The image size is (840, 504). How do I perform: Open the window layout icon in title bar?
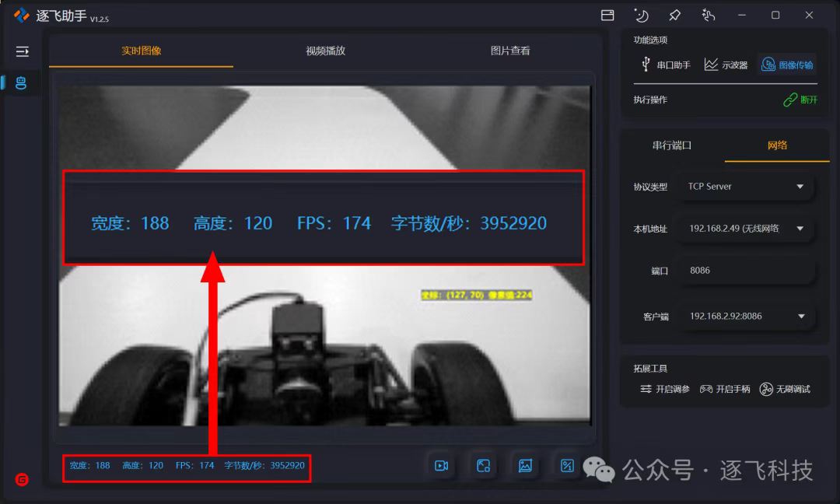pyautogui.click(x=607, y=16)
